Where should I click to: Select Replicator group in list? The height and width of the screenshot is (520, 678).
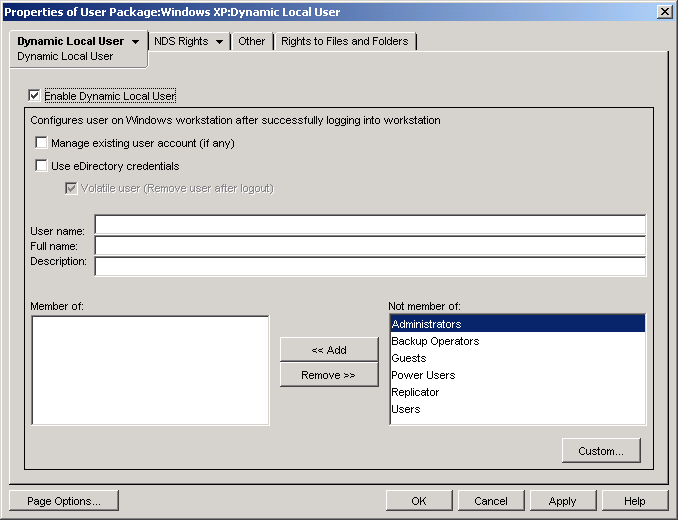[518, 392]
